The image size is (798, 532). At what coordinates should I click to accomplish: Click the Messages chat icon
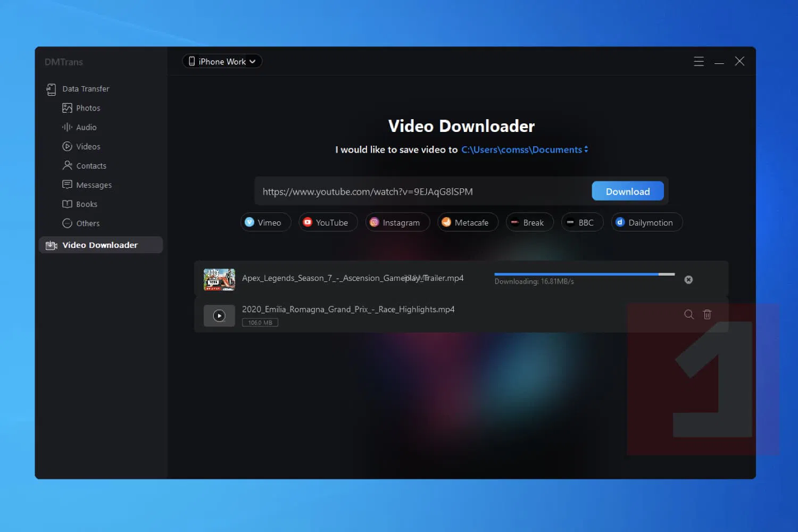tap(67, 185)
